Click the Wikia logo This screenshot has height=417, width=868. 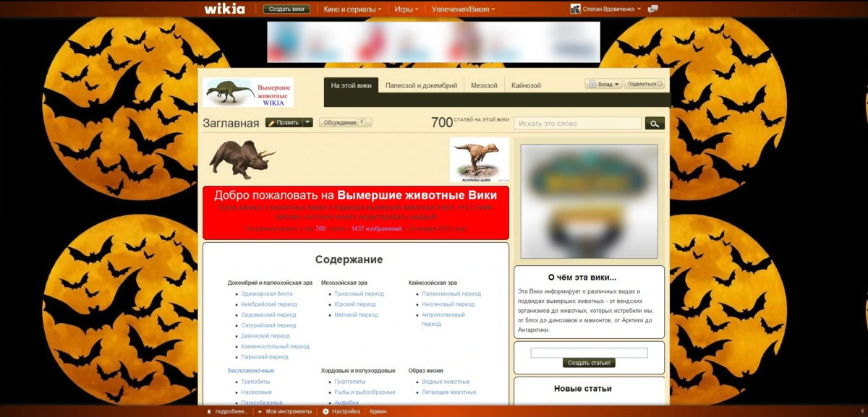point(224,9)
